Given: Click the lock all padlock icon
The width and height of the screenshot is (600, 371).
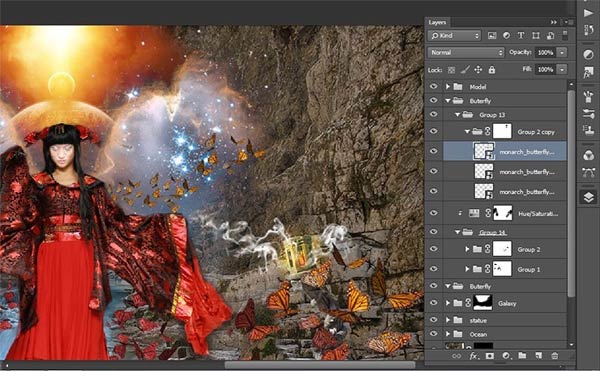Looking at the screenshot, I should tap(492, 70).
